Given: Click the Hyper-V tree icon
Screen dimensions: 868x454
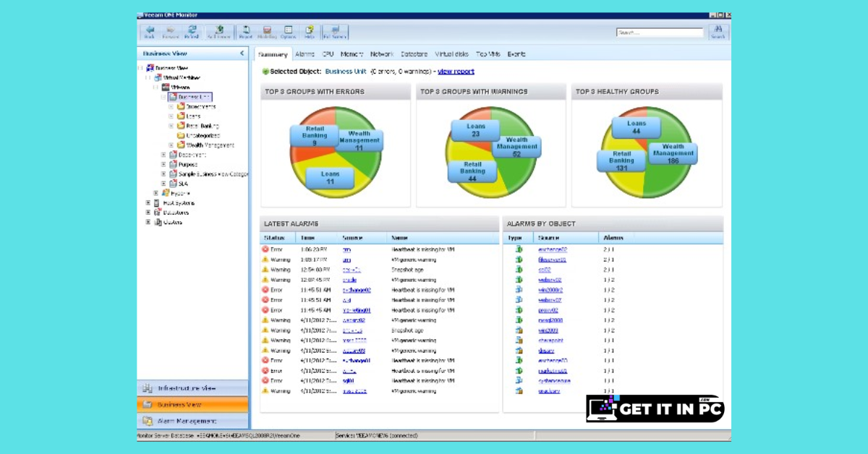Looking at the screenshot, I should (x=166, y=193).
